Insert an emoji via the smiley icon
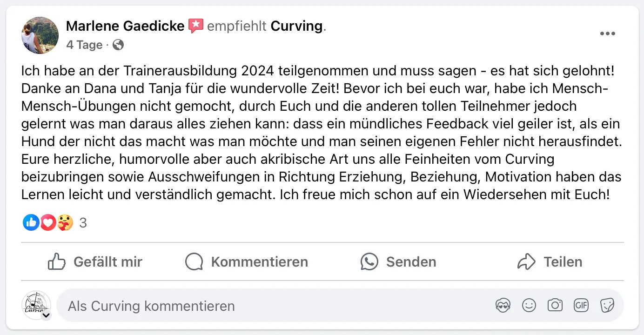Viewport: 644px width, 335px height. coord(529,305)
